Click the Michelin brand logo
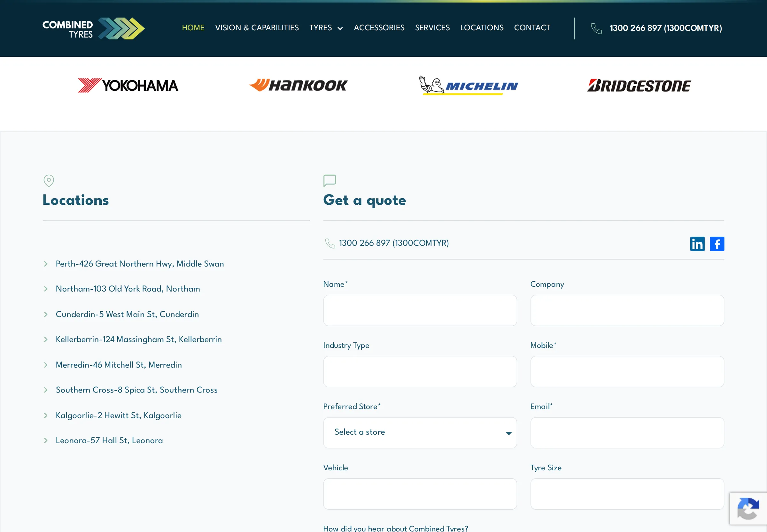767x532 pixels. pyautogui.click(x=469, y=85)
